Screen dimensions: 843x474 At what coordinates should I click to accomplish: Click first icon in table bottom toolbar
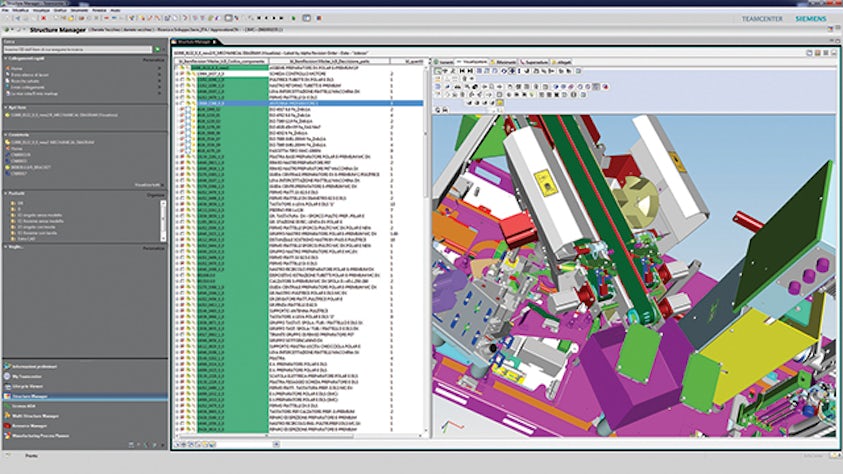pos(177,444)
